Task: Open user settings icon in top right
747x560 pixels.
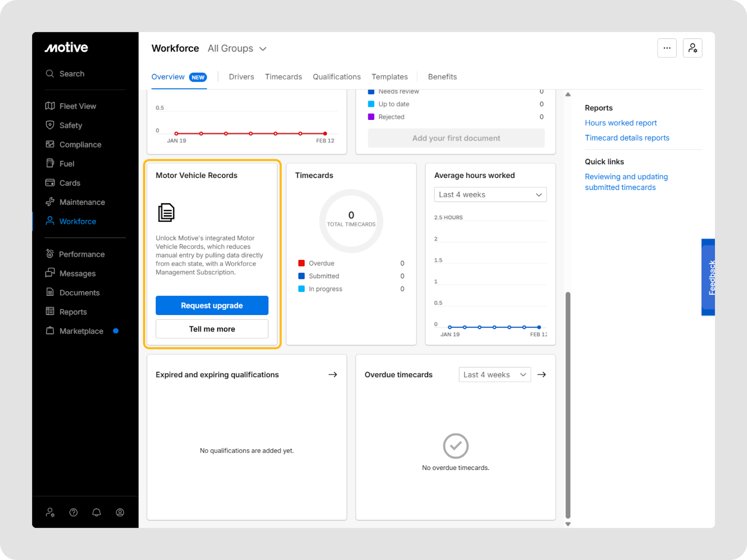Action: tap(692, 48)
